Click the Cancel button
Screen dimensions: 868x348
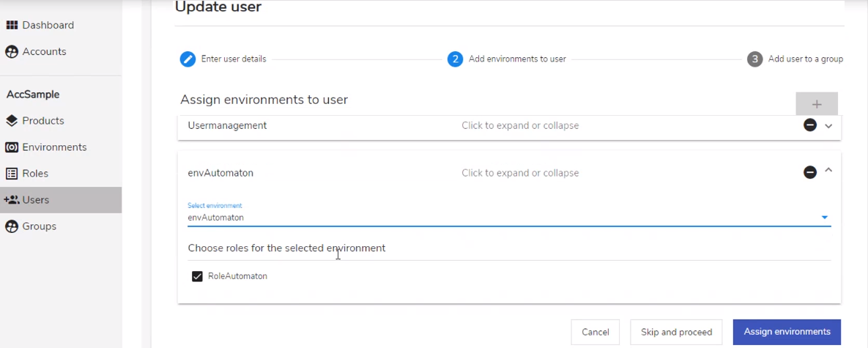pyautogui.click(x=595, y=332)
